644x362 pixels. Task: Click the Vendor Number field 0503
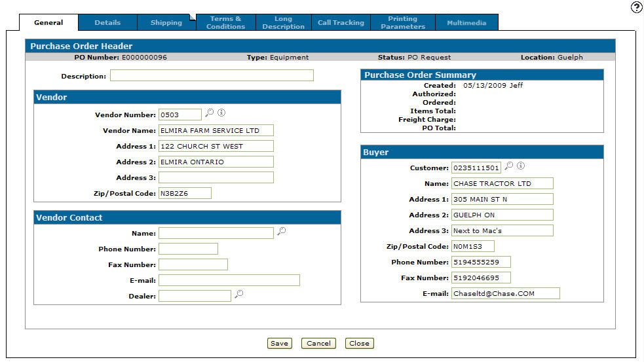180,115
